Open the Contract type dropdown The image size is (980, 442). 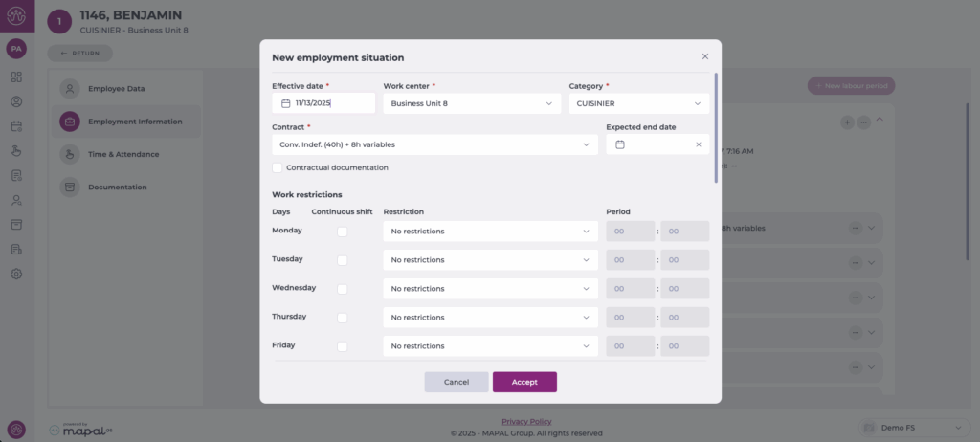[x=434, y=144]
